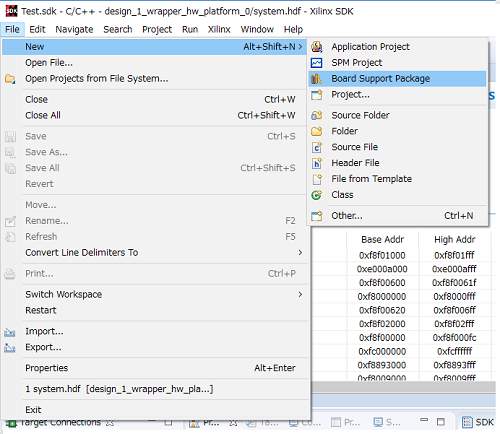Open the SDK perspective button
This screenshot has width=500, height=434.
coord(478,422)
